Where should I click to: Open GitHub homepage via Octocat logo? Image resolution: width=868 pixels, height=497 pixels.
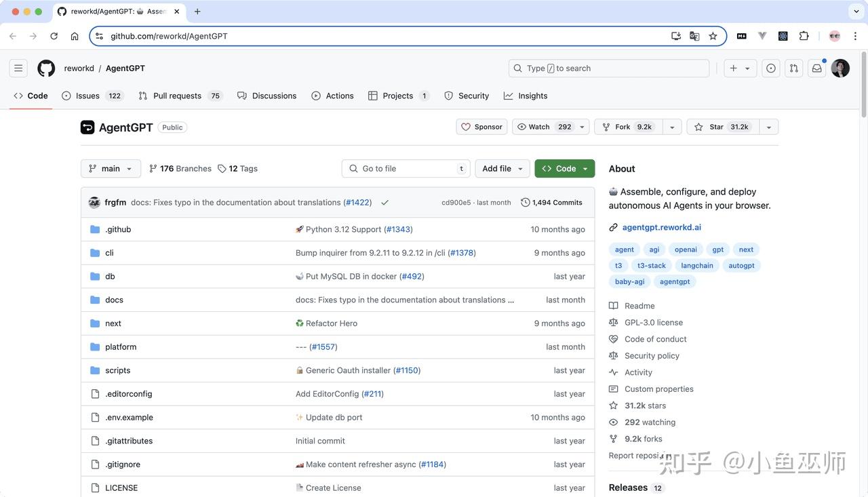tap(46, 68)
